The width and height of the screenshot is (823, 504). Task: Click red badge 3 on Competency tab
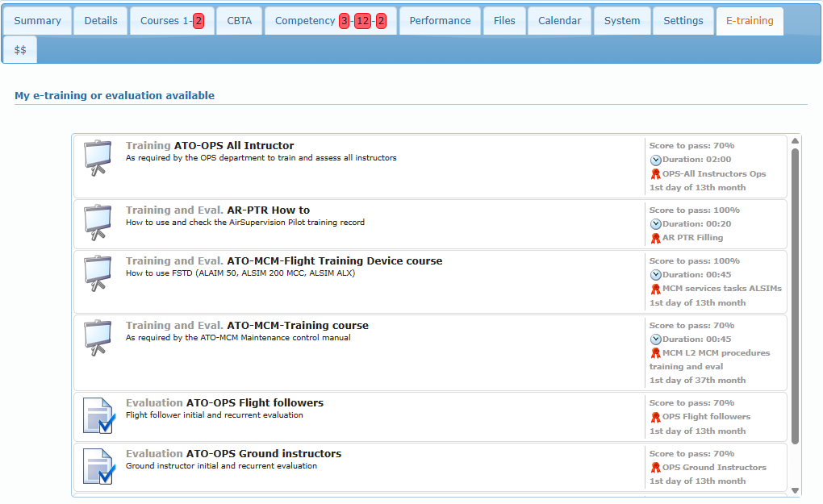pyautogui.click(x=345, y=21)
